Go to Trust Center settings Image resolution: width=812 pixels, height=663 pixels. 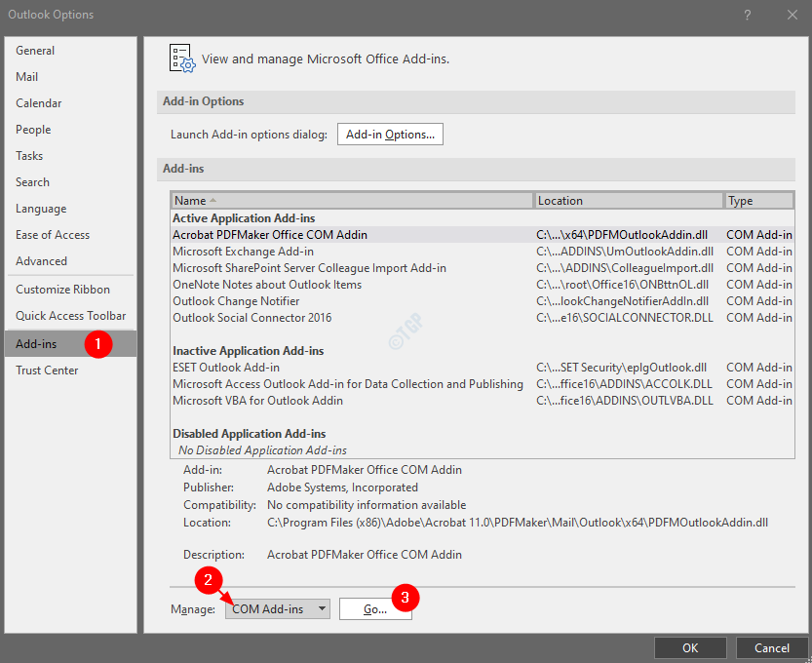click(47, 370)
